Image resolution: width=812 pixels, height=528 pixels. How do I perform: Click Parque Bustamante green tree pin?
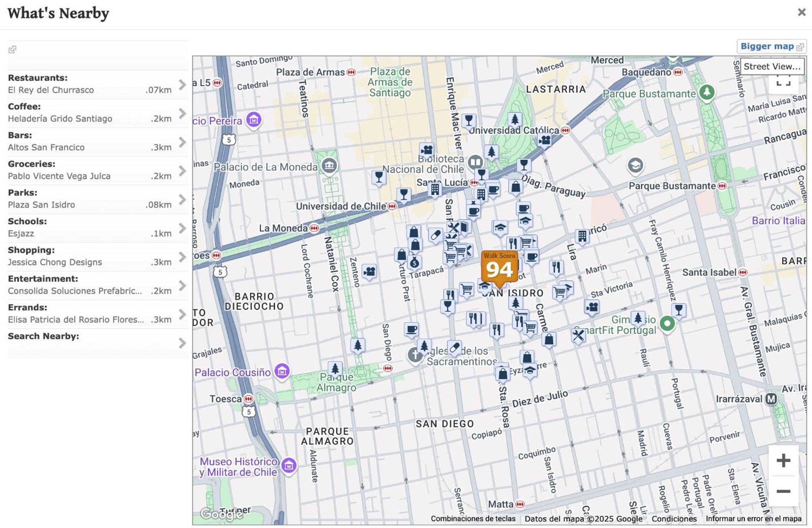(707, 92)
